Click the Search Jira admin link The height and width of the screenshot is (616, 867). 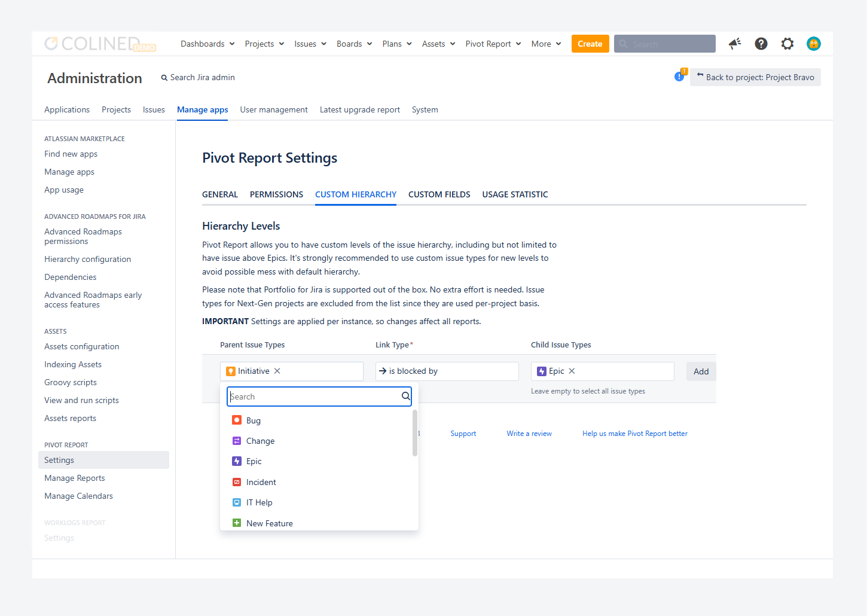pyautogui.click(x=198, y=77)
